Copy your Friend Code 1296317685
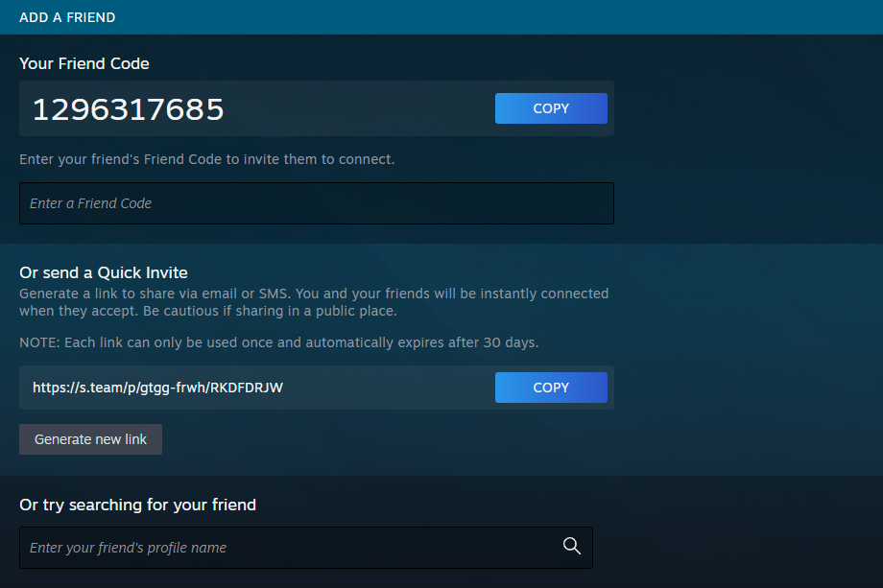The image size is (883, 588). click(x=551, y=108)
